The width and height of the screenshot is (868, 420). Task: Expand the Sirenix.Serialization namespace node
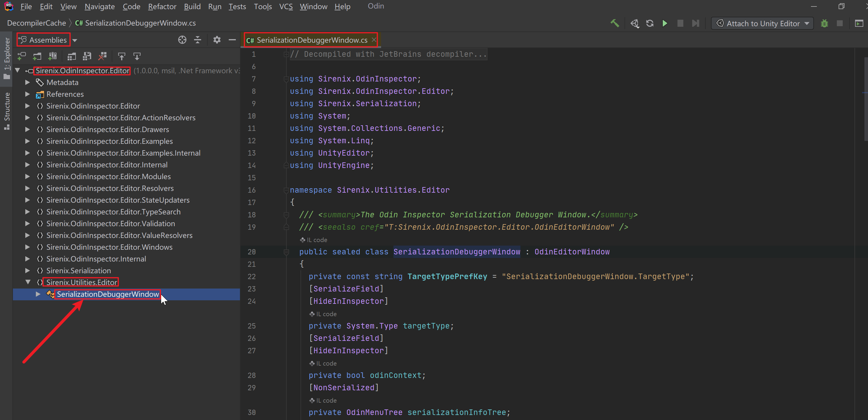(28, 271)
